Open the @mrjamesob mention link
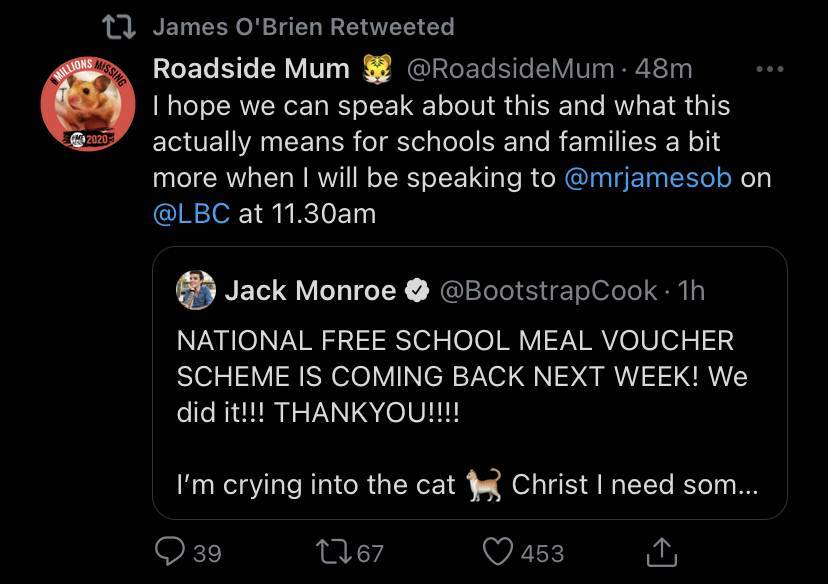The image size is (828, 584). 648,178
